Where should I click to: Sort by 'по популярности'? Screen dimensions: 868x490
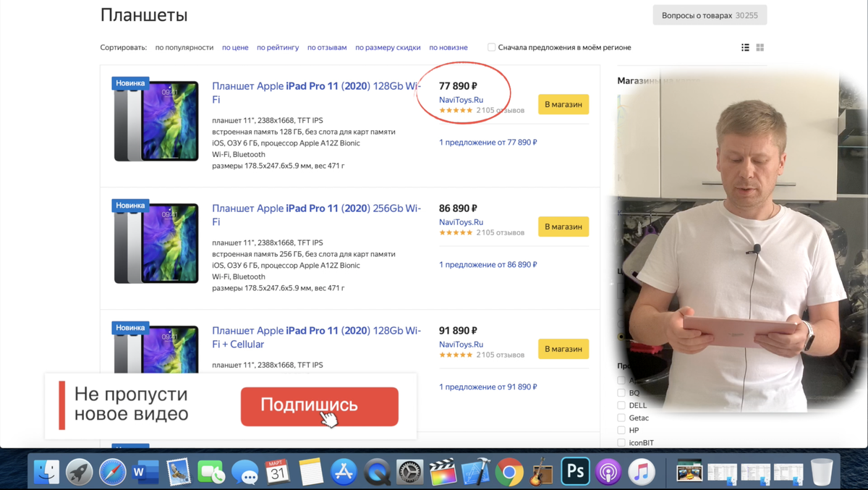click(x=184, y=47)
